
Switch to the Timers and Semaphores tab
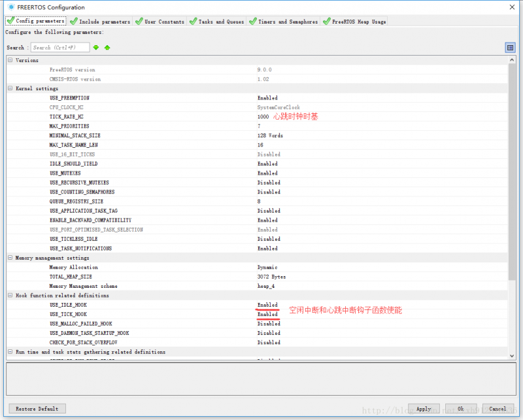coord(284,22)
